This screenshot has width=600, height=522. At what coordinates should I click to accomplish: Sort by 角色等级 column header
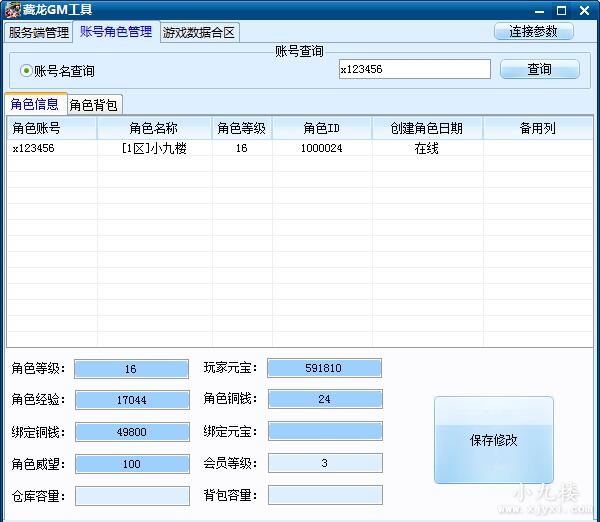pyautogui.click(x=241, y=129)
